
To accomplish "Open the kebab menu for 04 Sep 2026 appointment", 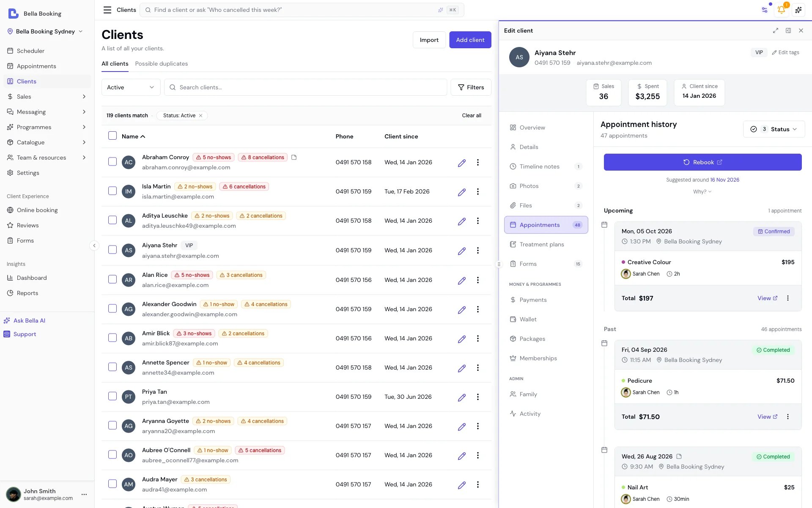I will pos(788,417).
